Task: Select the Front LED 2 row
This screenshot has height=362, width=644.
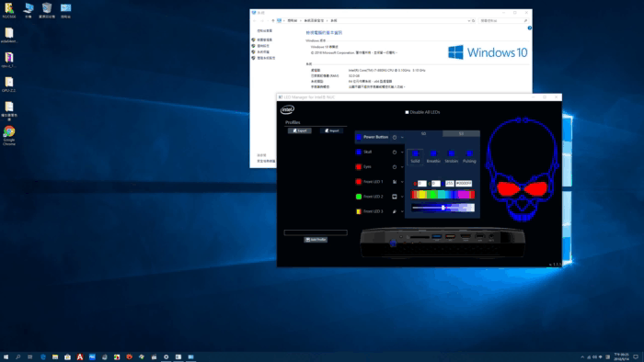Action: [379, 197]
